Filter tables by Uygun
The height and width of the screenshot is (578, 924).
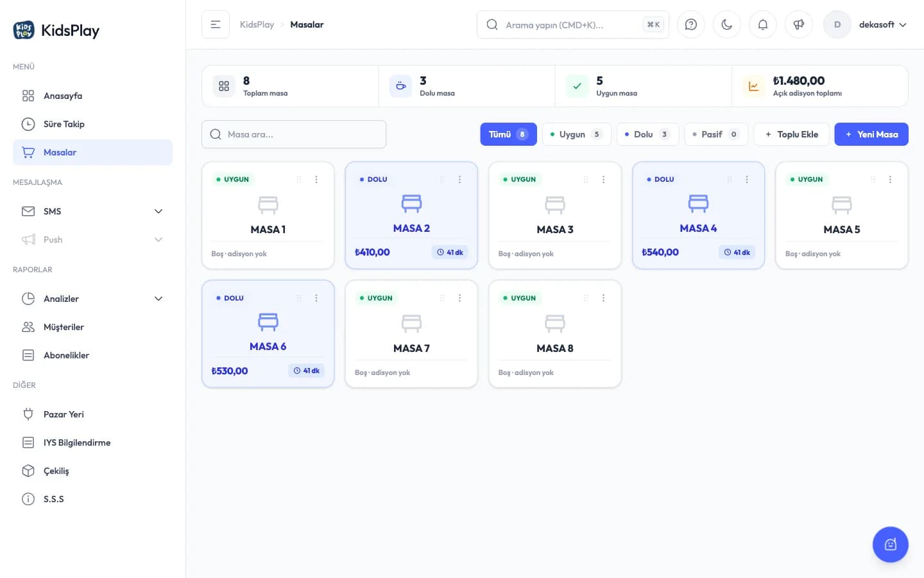tap(577, 134)
